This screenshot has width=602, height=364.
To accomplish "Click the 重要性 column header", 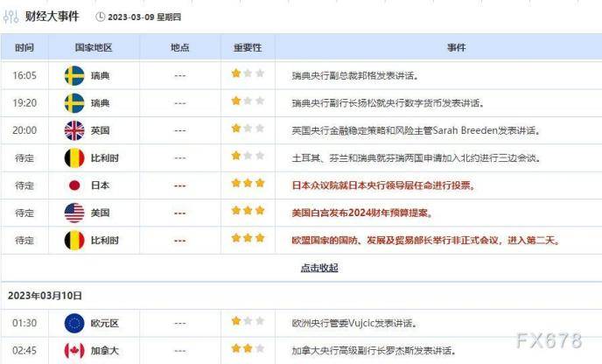I will [x=247, y=48].
